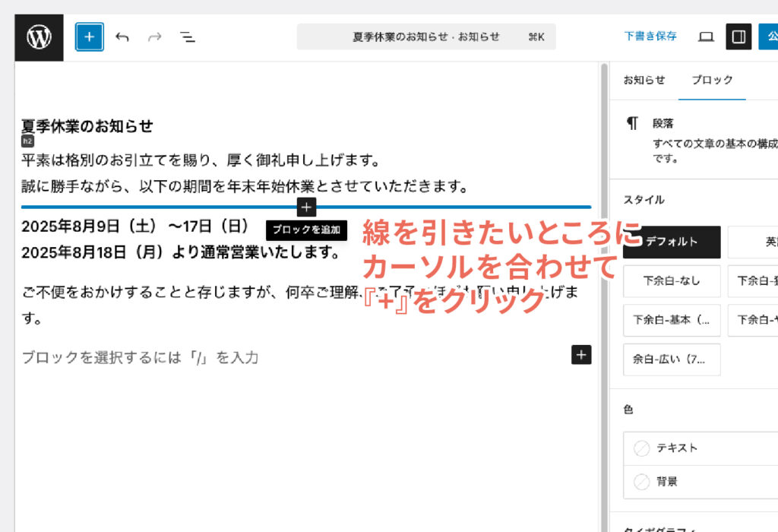This screenshot has width=778, height=532.
Task: Select the 下余白-基本 style
Action: 672,320
